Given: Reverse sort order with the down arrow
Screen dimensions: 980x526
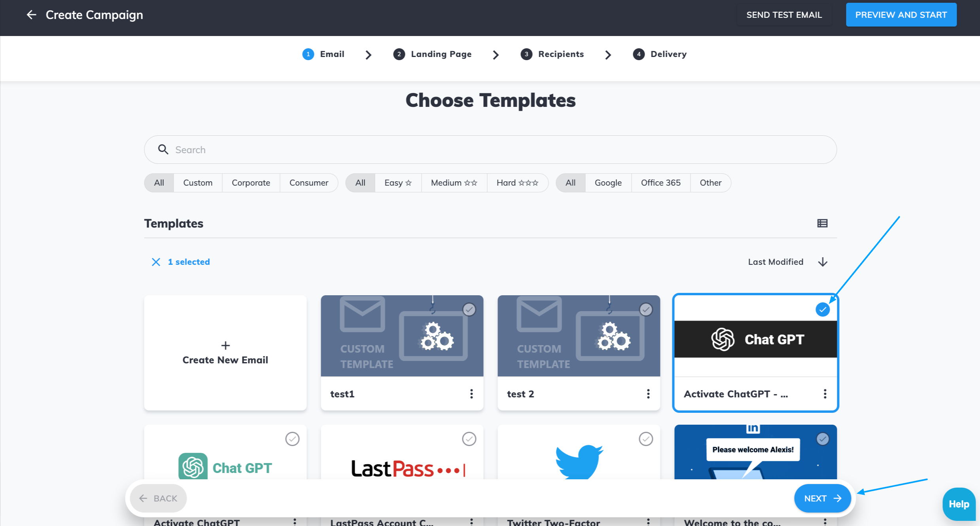Looking at the screenshot, I should click(823, 262).
